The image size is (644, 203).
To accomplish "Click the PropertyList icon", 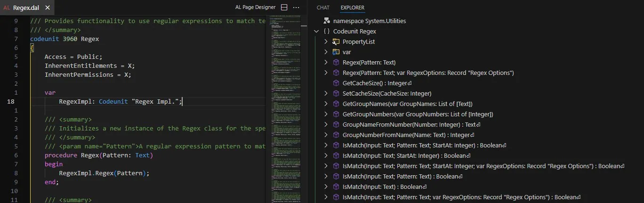I will tap(336, 41).
